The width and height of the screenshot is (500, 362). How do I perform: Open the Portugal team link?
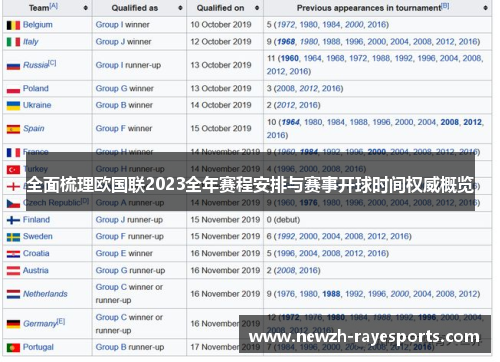pos(38,347)
